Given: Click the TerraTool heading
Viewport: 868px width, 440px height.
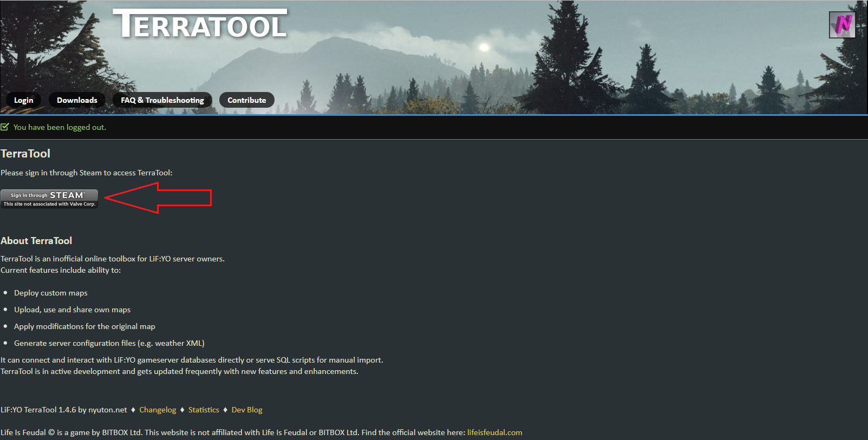Looking at the screenshot, I should pos(25,154).
